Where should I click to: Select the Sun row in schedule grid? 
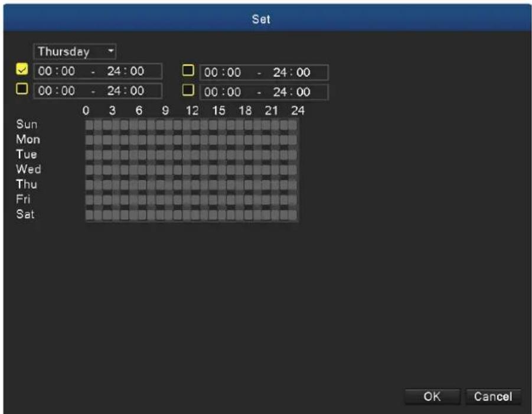(x=191, y=125)
